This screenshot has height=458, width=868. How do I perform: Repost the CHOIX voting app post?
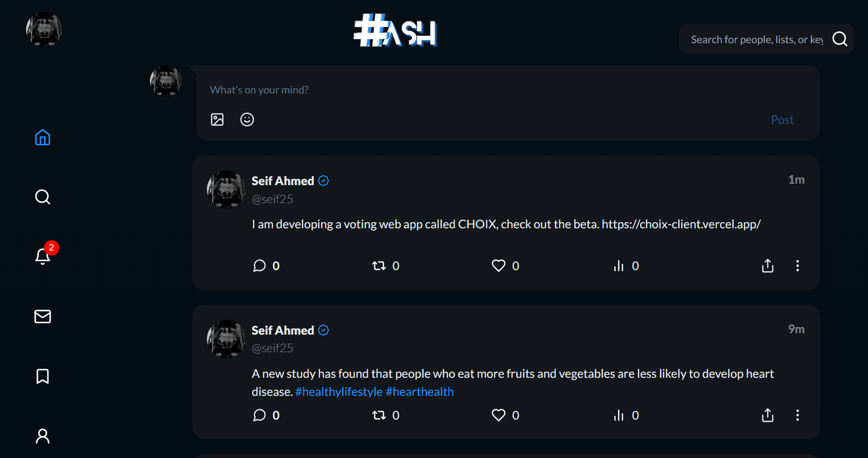click(379, 266)
